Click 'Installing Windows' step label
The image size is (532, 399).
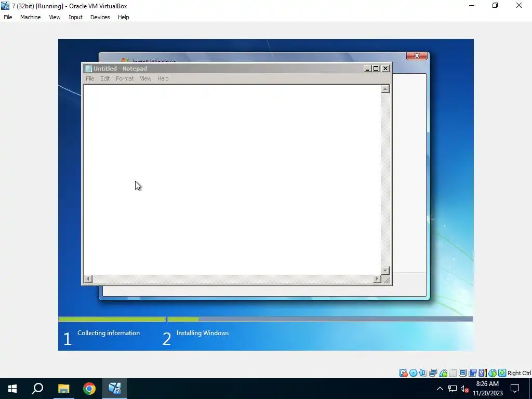point(203,333)
